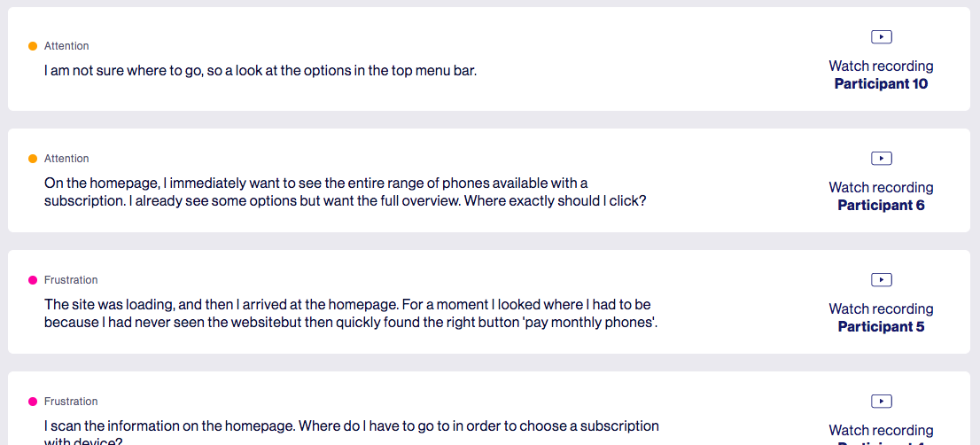
Task: Click the comment mentioning 'pay monthly phones'
Action: [x=351, y=314]
